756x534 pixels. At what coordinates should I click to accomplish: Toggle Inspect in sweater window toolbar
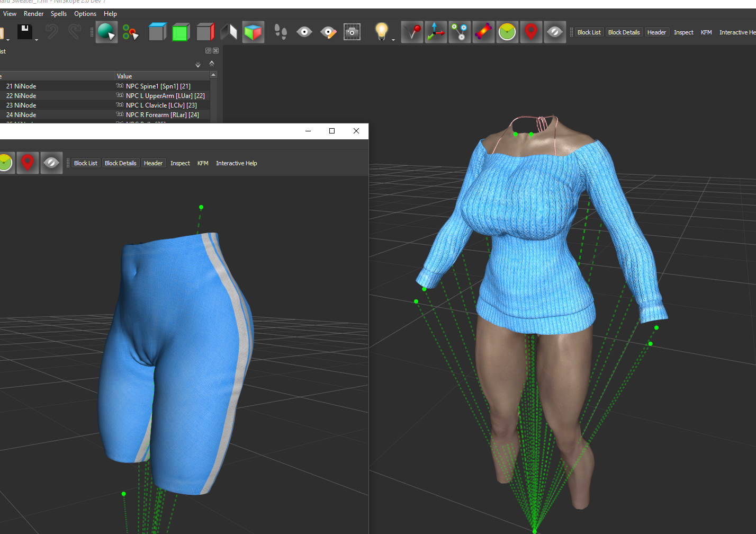(683, 32)
